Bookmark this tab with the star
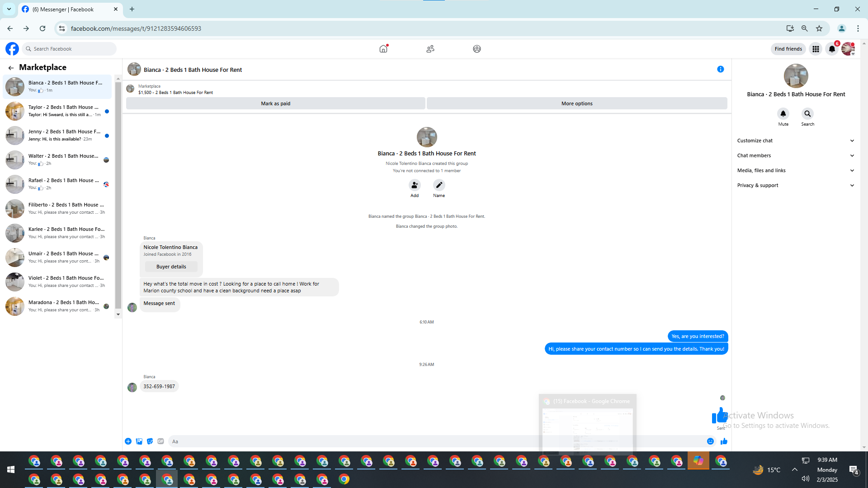 coord(819,28)
